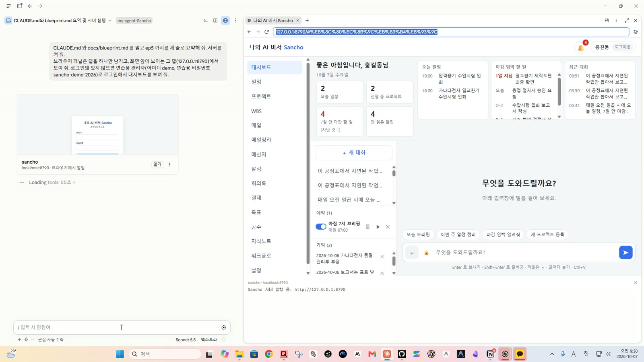Delete the 아침 7시 브리핑 schedule with its X icon
The image size is (644, 362).
pyautogui.click(x=388, y=227)
